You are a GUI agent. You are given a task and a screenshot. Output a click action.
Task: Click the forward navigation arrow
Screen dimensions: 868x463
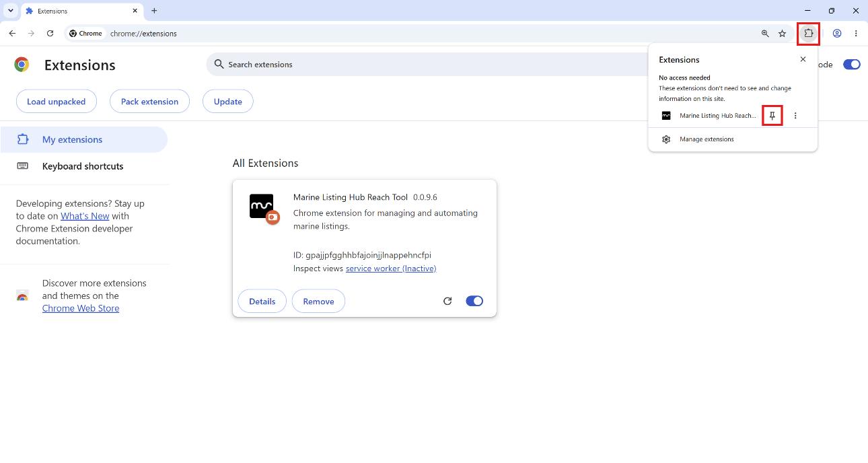pos(31,33)
